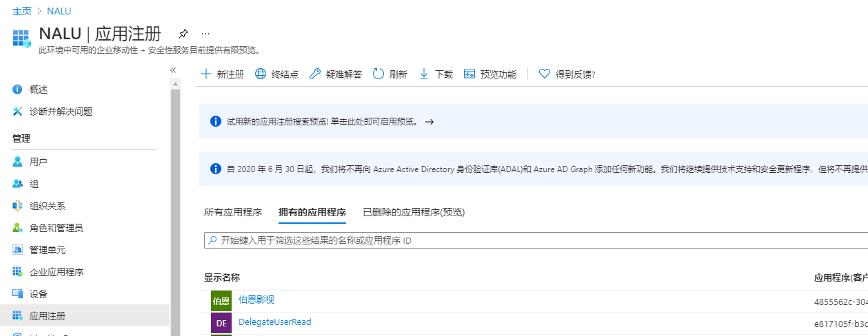Pin the NALU 应用注册 page

[183, 33]
